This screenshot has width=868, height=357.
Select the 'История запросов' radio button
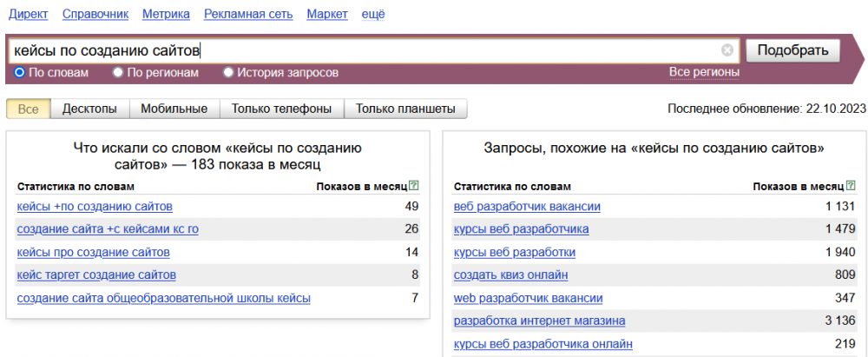coord(228,73)
